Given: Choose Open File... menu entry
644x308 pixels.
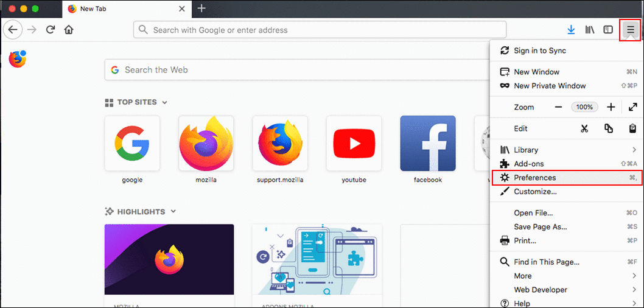Looking at the screenshot, I should coord(566,212).
